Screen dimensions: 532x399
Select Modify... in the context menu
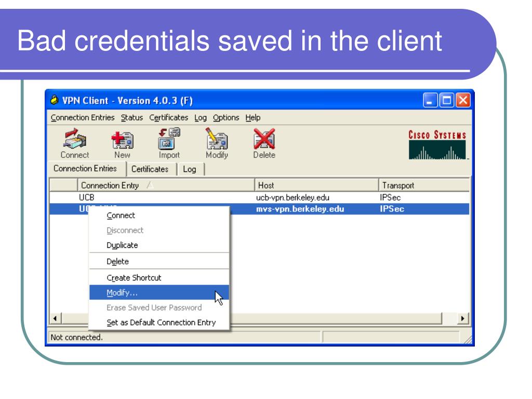point(159,292)
